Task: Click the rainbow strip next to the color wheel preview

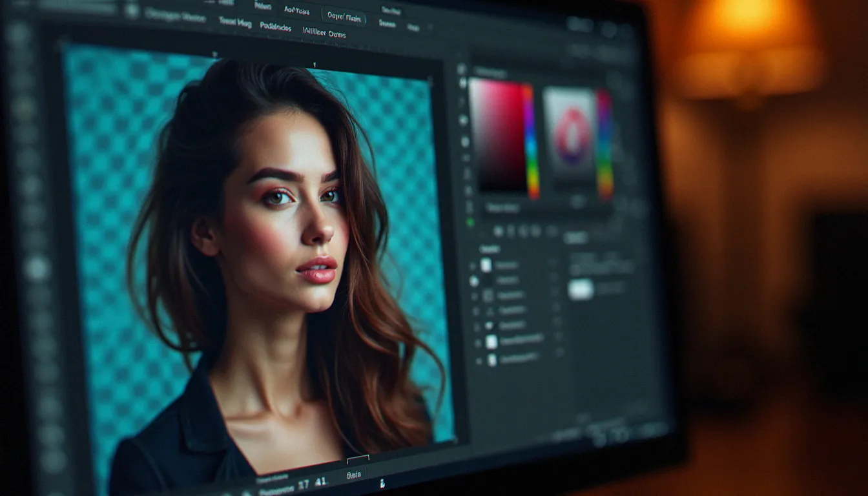Action: pyautogui.click(x=604, y=145)
